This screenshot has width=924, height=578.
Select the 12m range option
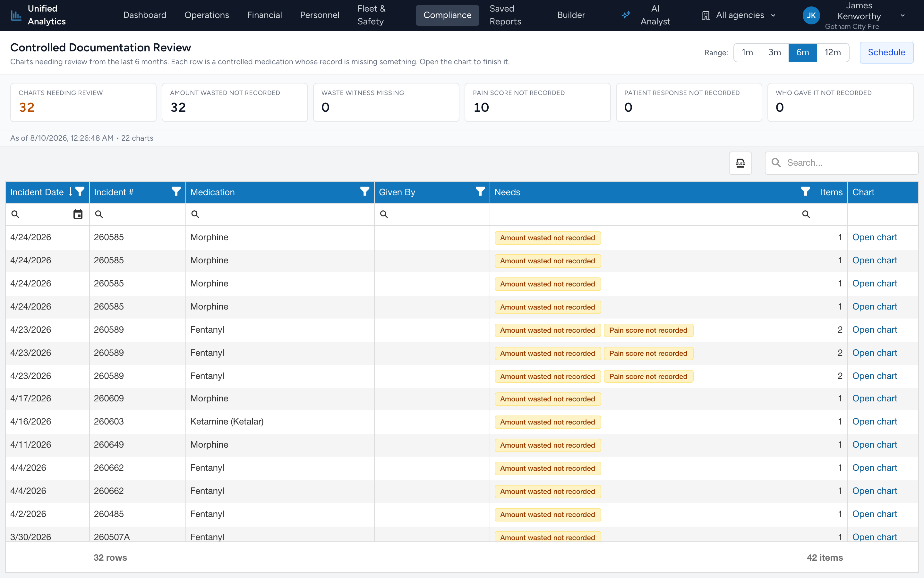point(833,52)
